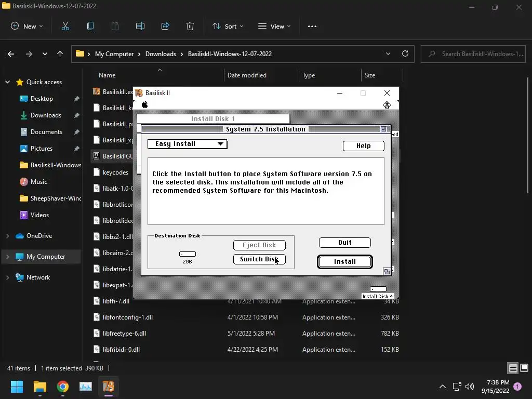Open Music in the sidebar

click(x=38, y=182)
